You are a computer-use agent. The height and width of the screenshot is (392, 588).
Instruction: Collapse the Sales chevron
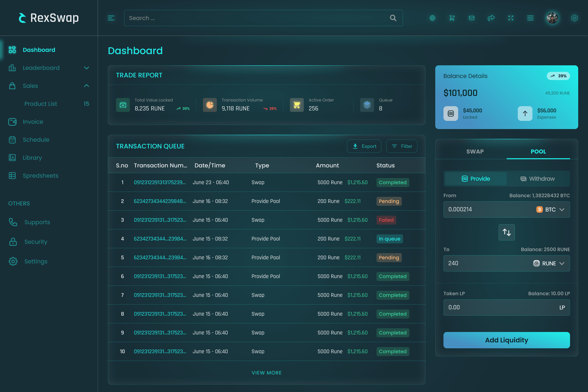click(87, 86)
